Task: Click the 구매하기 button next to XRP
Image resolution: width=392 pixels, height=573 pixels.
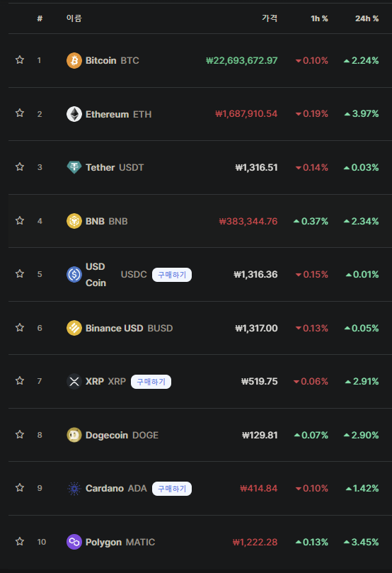Action: click(151, 382)
